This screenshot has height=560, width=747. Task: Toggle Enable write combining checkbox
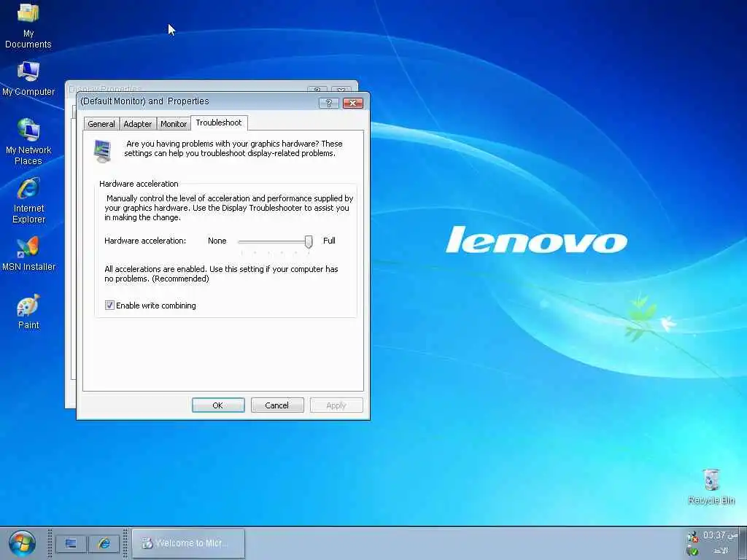click(109, 306)
